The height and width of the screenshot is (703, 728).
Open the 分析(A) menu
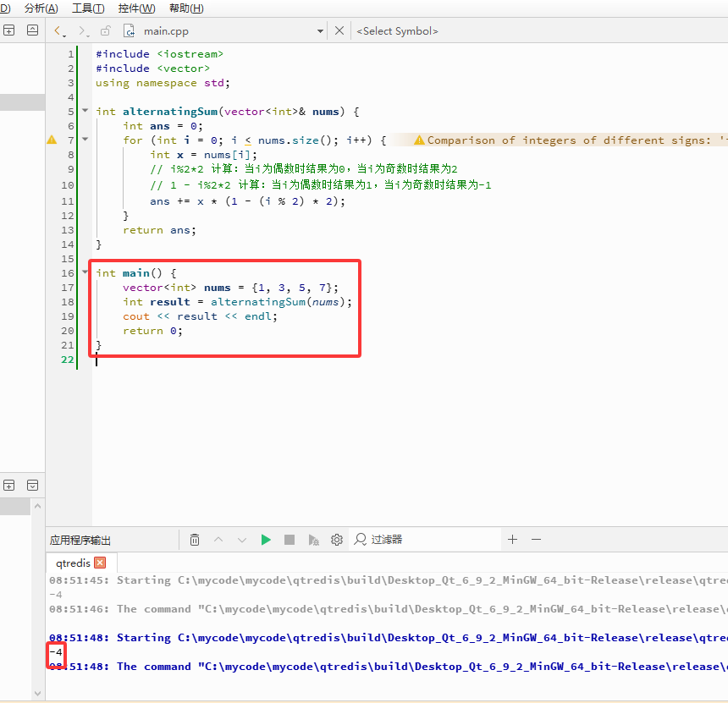41,8
